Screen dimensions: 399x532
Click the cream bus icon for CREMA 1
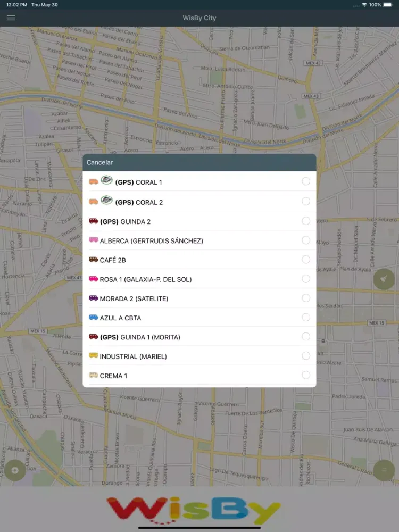[x=93, y=375]
